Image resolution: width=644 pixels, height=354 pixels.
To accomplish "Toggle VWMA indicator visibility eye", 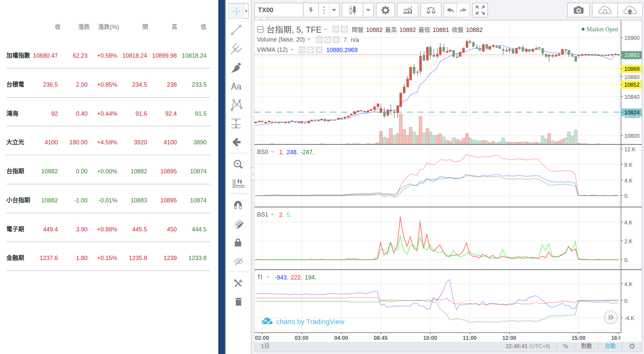I will tap(302, 50).
